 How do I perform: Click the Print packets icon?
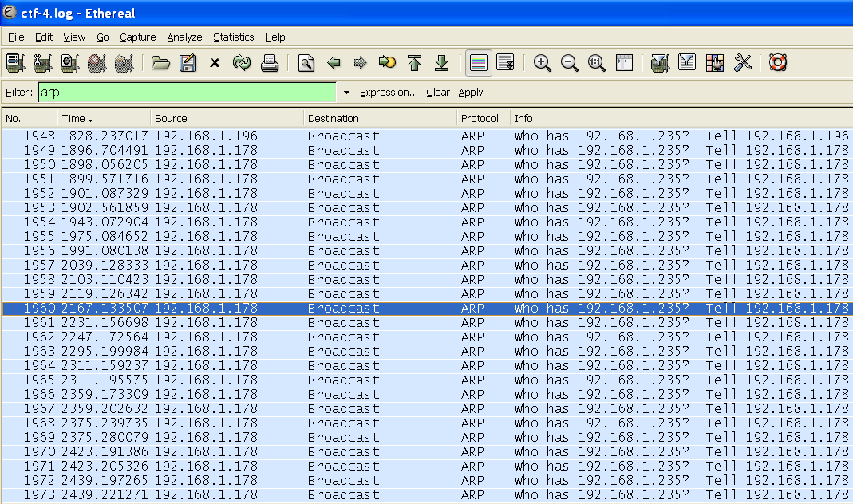[x=270, y=63]
